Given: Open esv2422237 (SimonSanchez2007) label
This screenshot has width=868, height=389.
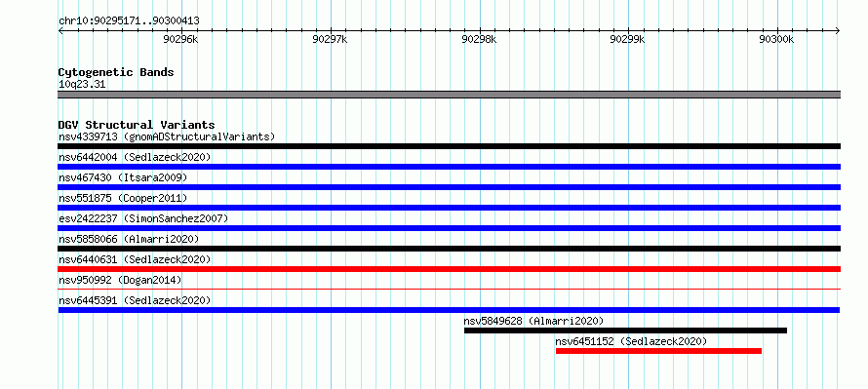Looking at the screenshot, I should click(x=143, y=218).
